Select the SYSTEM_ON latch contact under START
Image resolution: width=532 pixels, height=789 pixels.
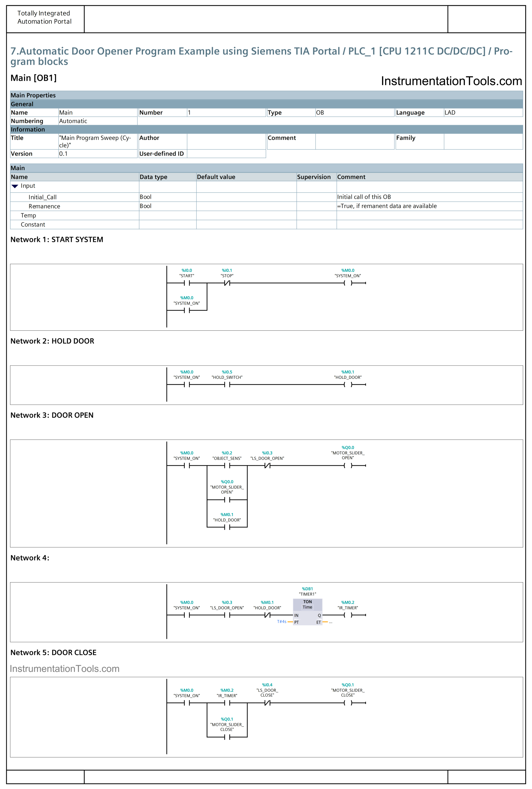tap(187, 310)
